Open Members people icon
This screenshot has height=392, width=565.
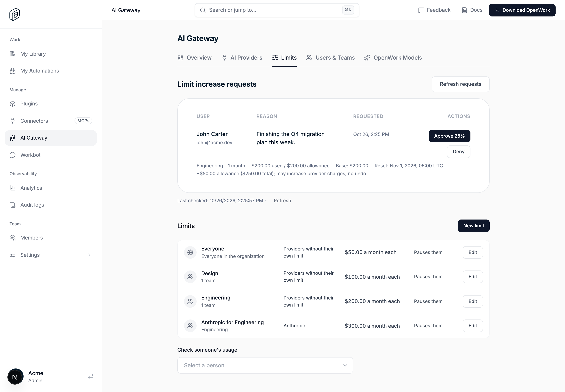(13, 238)
